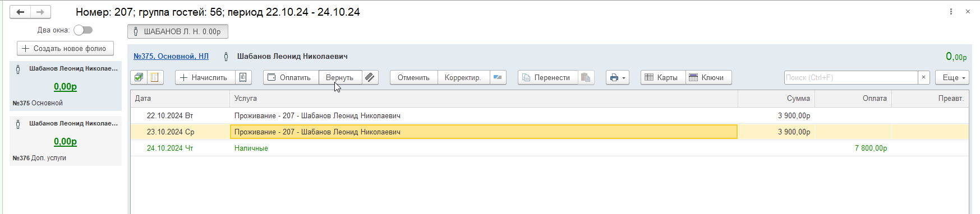
Task: Sort by the Оплата column header
Action: pyautogui.click(x=853, y=98)
